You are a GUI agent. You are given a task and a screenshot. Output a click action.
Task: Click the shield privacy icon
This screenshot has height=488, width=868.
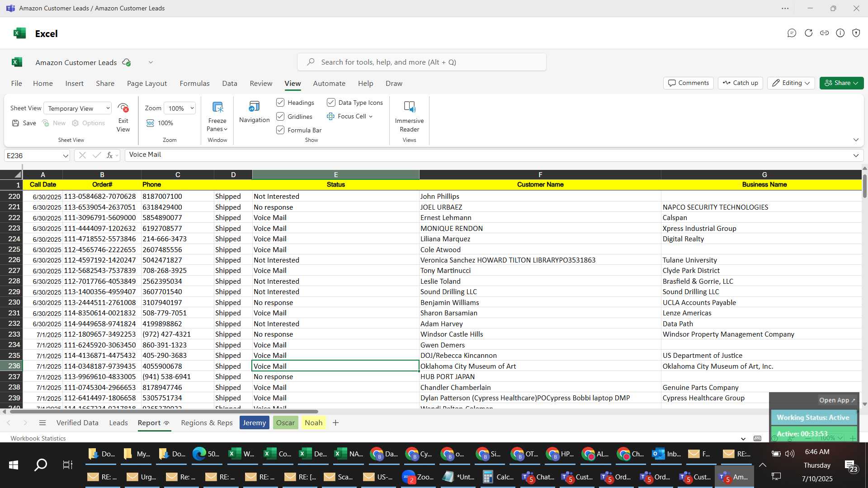(856, 33)
